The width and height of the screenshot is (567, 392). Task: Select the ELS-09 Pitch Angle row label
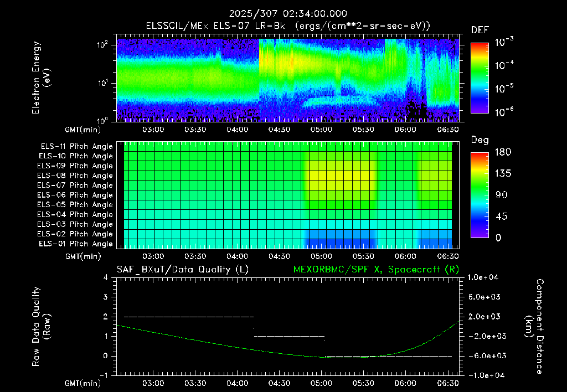75,166
